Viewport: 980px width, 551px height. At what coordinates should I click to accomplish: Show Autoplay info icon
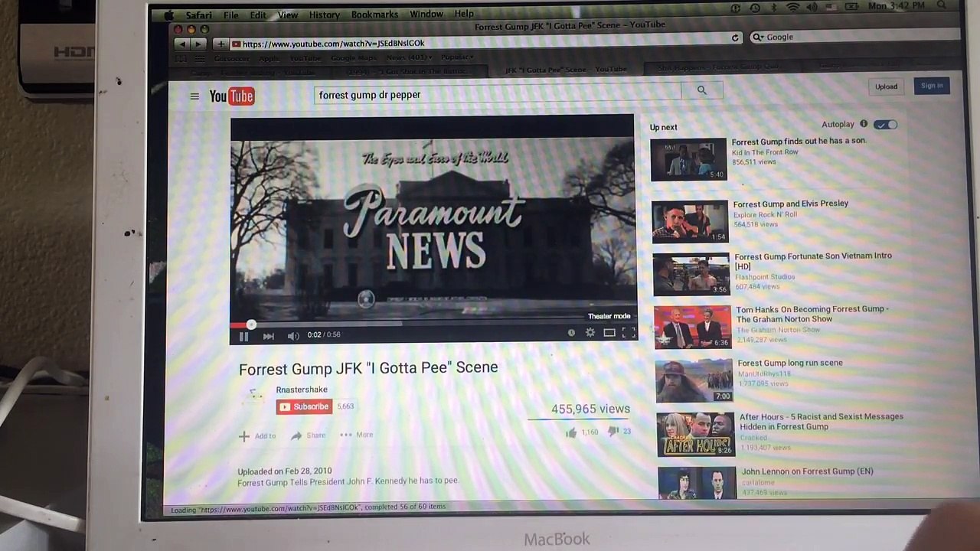864,124
